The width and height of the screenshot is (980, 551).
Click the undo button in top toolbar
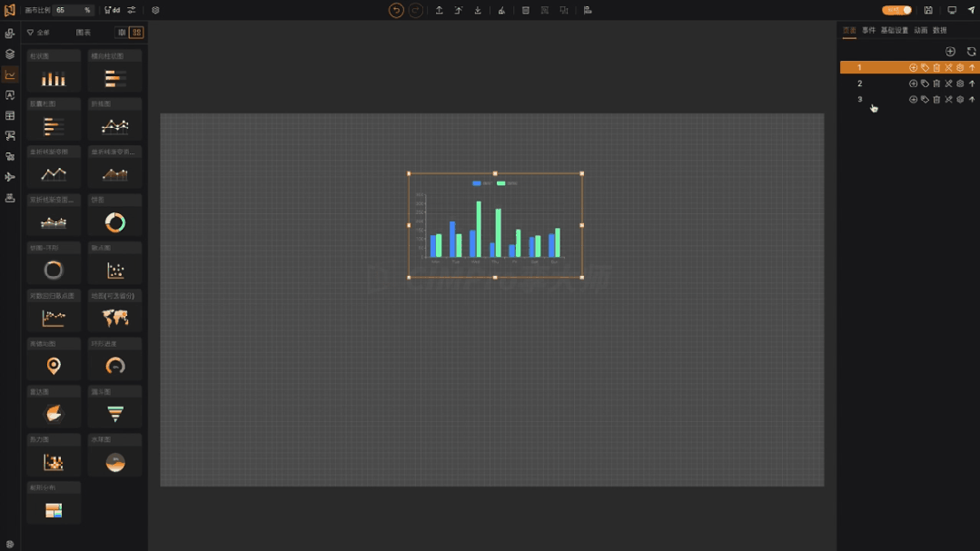click(396, 10)
